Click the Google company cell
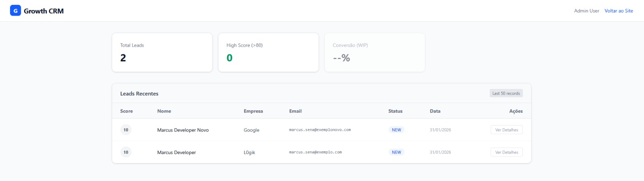 click(x=251, y=130)
